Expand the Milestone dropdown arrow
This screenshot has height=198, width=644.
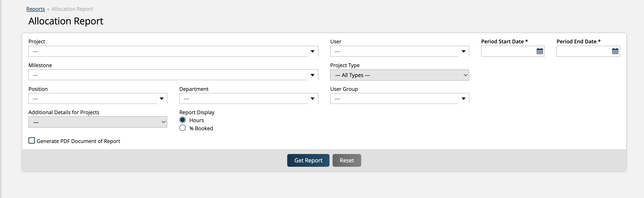point(312,75)
